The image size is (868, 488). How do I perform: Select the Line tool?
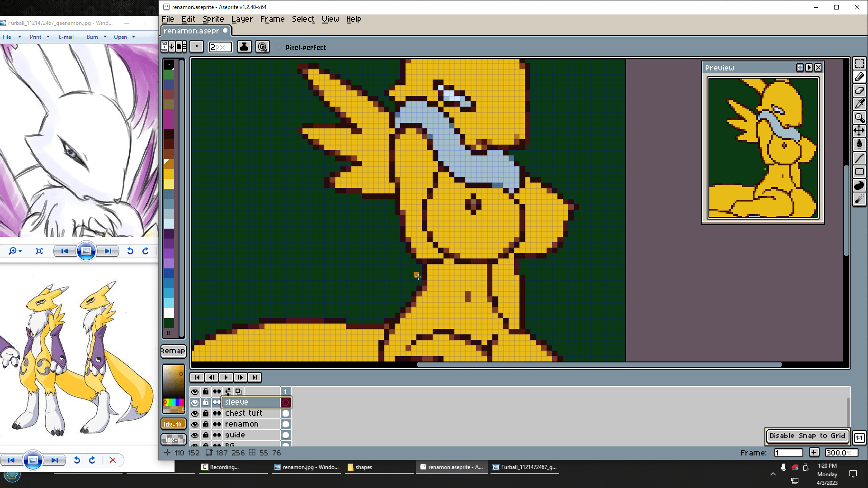[859, 158]
